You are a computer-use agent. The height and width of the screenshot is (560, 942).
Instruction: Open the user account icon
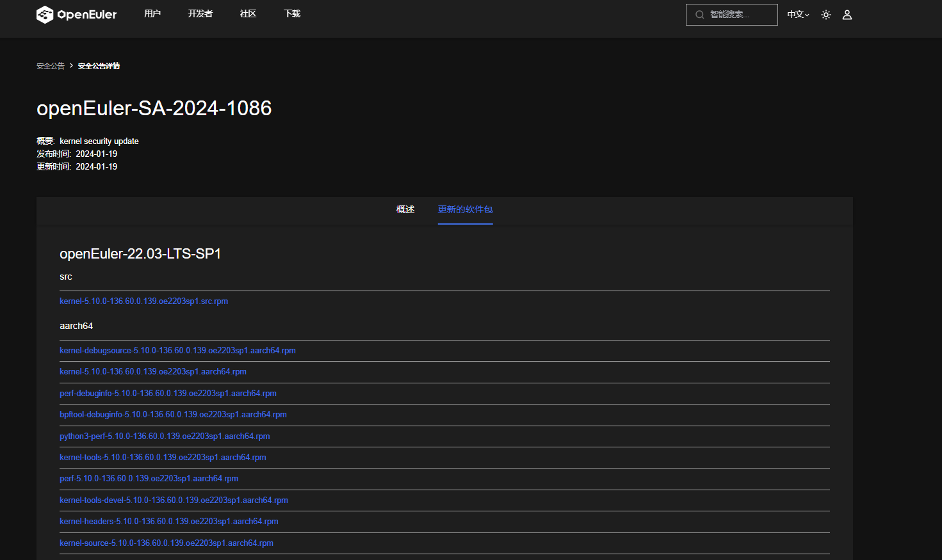tap(847, 15)
